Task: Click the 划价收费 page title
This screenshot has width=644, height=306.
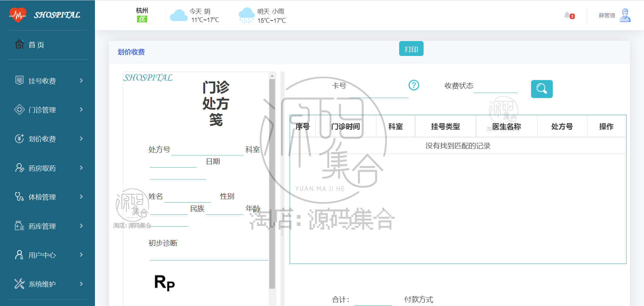Action: coord(131,52)
